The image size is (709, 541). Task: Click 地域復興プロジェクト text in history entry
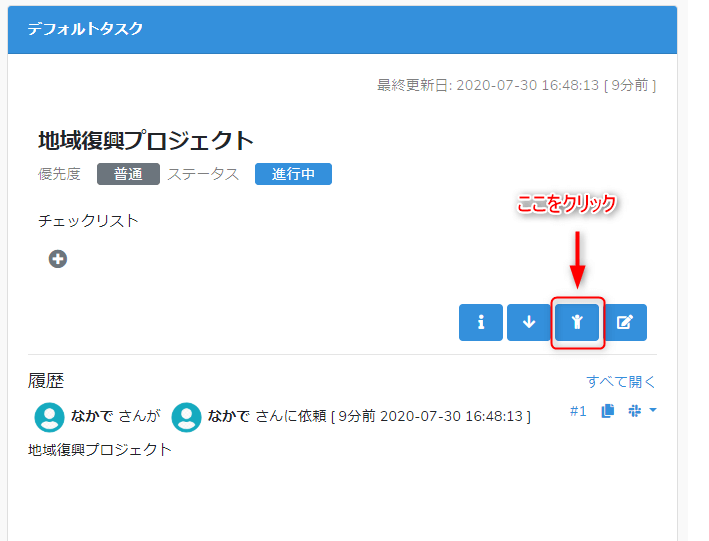click(x=99, y=450)
